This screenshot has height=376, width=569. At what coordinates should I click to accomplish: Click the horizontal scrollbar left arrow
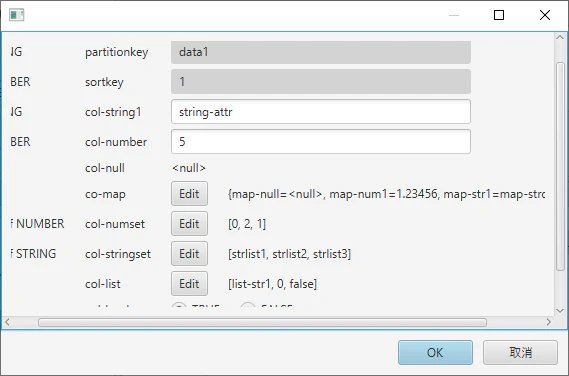point(7,322)
